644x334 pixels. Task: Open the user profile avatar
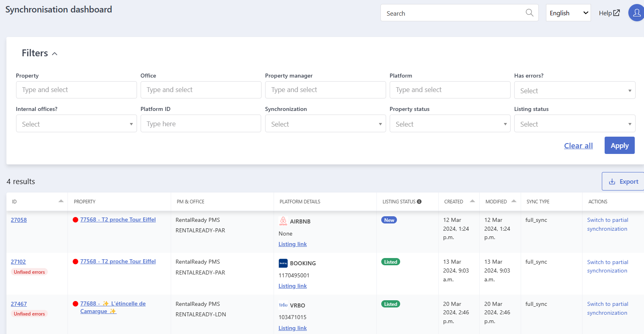click(x=637, y=13)
